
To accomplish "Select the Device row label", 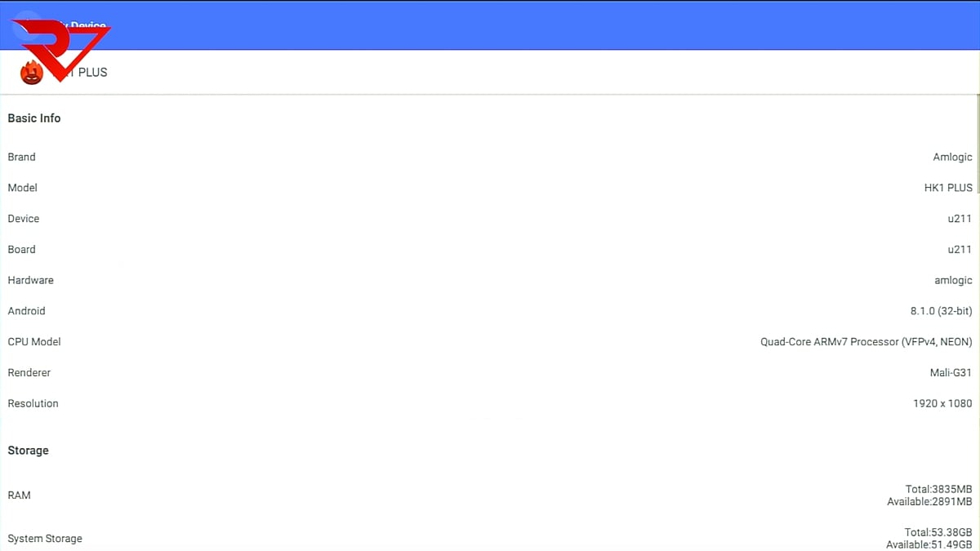I will click(x=24, y=219).
